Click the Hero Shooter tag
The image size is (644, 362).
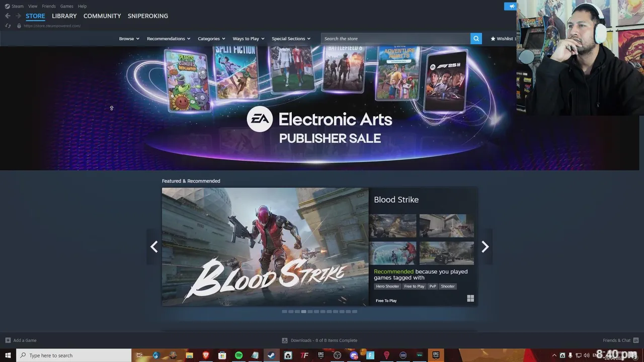[x=387, y=287]
